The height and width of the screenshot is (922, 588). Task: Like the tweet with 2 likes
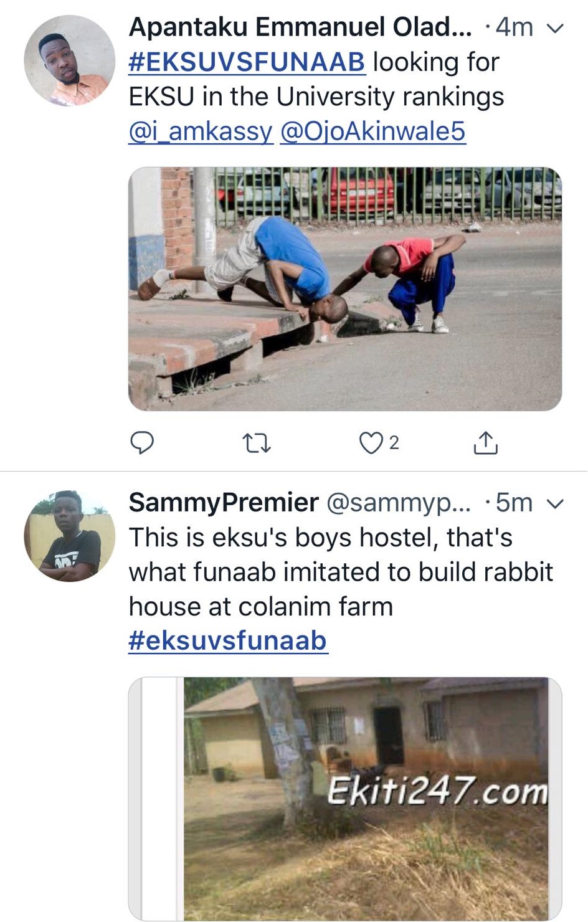pos(372,443)
